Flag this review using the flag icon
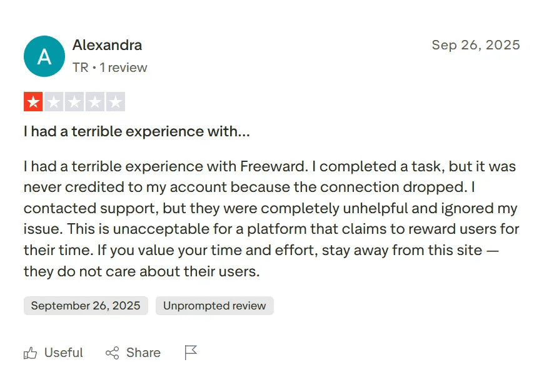Image resolution: width=544 pixels, height=392 pixels. pos(191,353)
